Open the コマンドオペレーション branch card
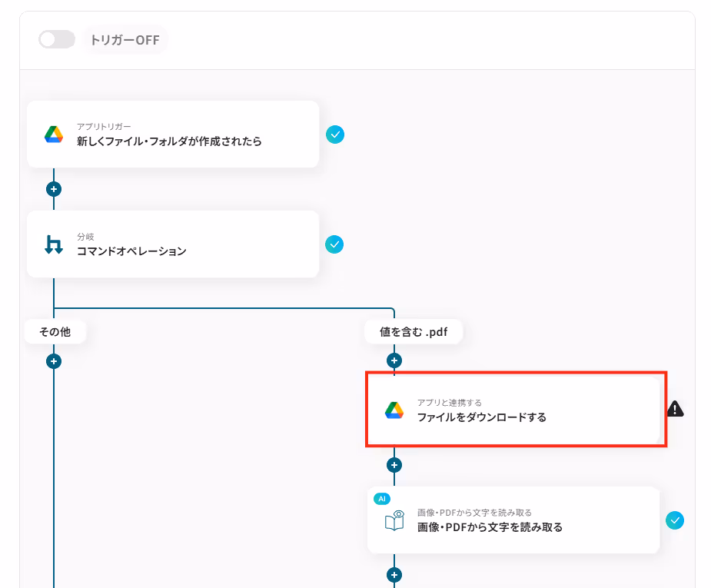This screenshot has width=711, height=588. 173,244
